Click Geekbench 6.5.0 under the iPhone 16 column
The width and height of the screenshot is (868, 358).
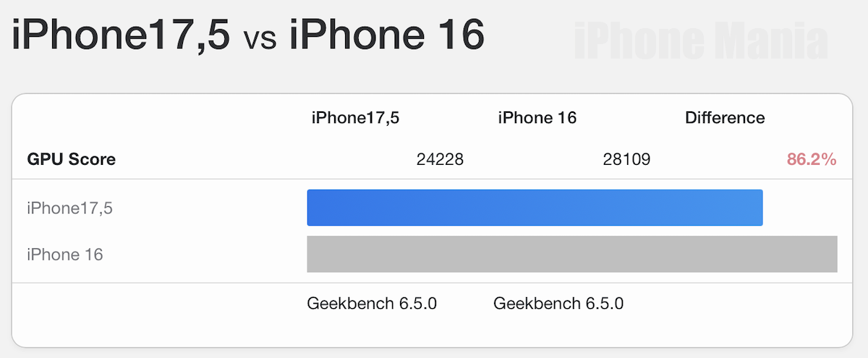tap(558, 303)
